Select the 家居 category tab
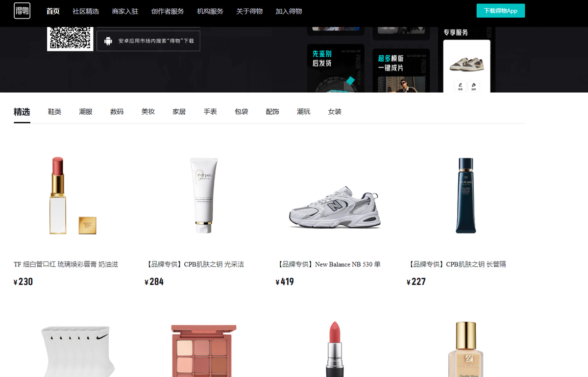The height and width of the screenshot is (377, 588). [179, 112]
